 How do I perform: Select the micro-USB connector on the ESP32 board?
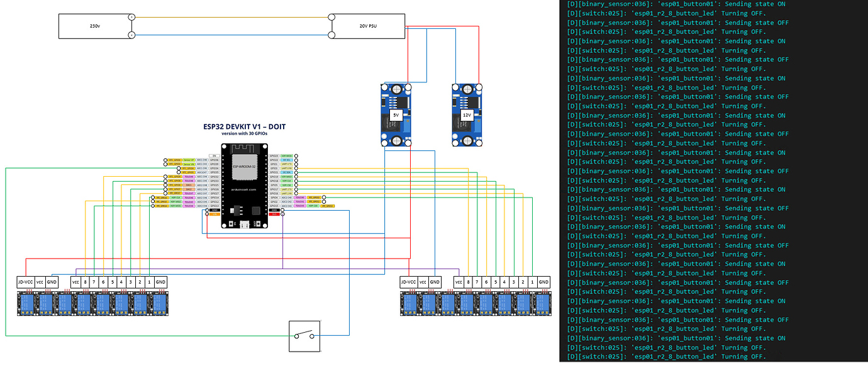(x=244, y=224)
